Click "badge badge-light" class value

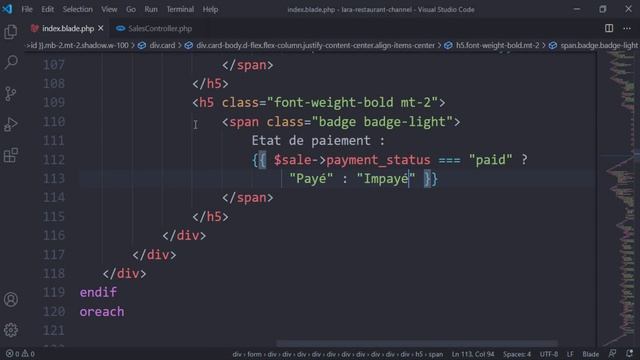(382, 122)
